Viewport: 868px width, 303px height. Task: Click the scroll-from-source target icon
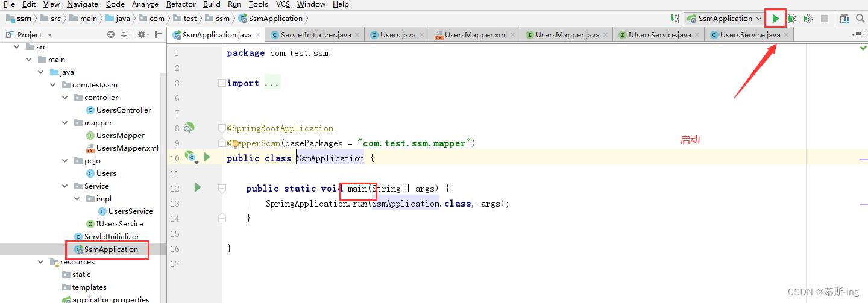(x=111, y=34)
